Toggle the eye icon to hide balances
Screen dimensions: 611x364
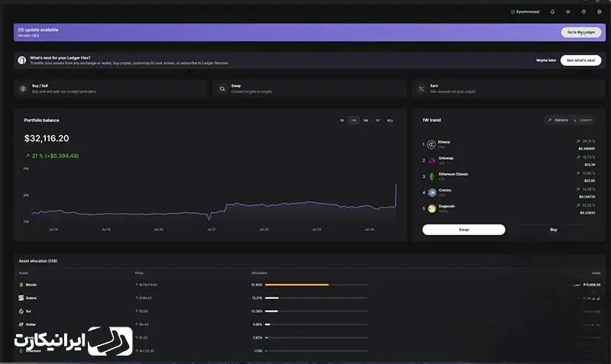click(x=568, y=11)
